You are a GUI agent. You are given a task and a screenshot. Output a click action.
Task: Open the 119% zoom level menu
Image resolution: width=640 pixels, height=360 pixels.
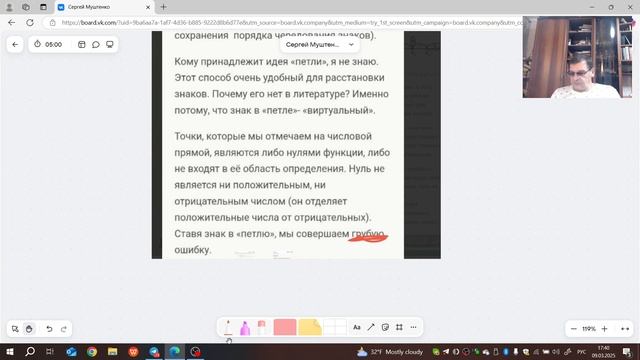[x=589, y=329]
